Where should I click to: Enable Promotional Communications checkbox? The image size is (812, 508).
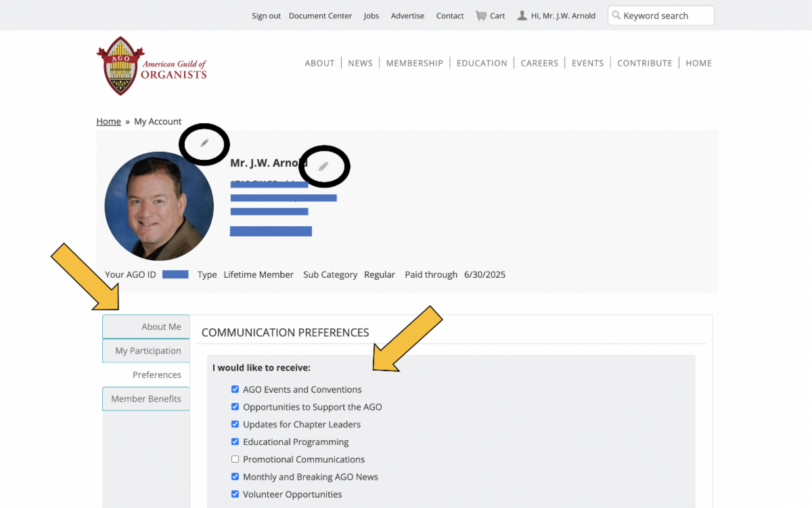tap(235, 459)
